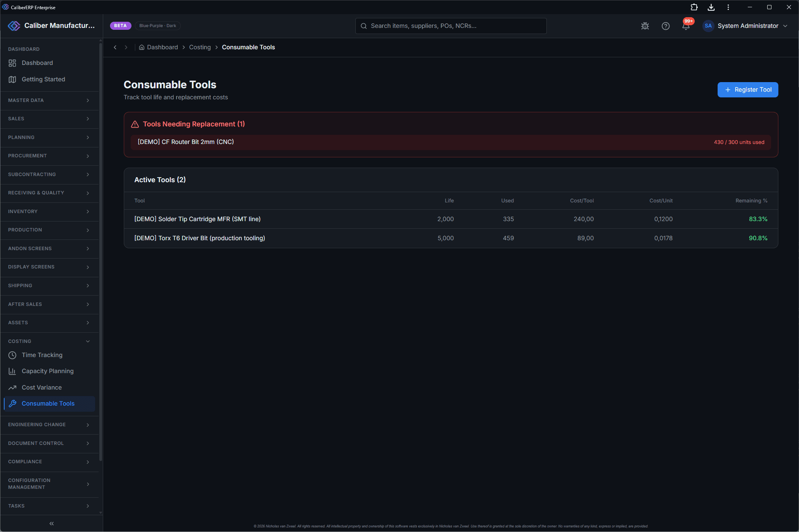Open Dashboard in sidebar
This screenshot has width=799, height=532.
point(49,63)
